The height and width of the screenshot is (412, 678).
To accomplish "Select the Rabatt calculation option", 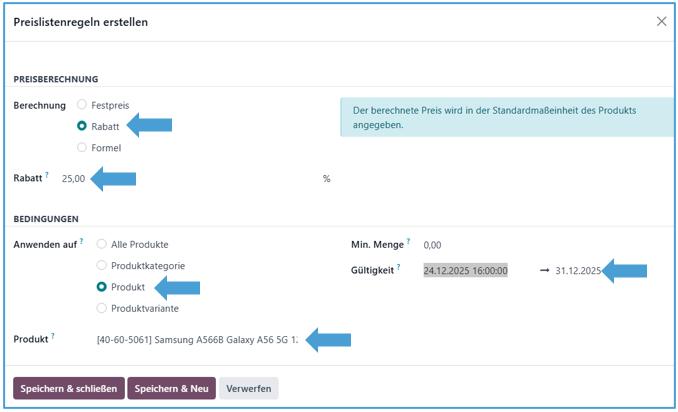I will [82, 126].
